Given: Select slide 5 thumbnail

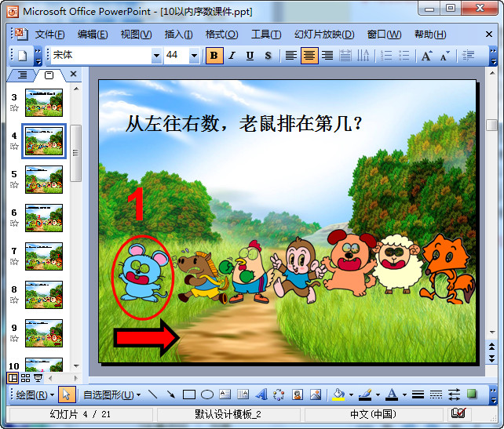Looking at the screenshot, I should point(44,180).
